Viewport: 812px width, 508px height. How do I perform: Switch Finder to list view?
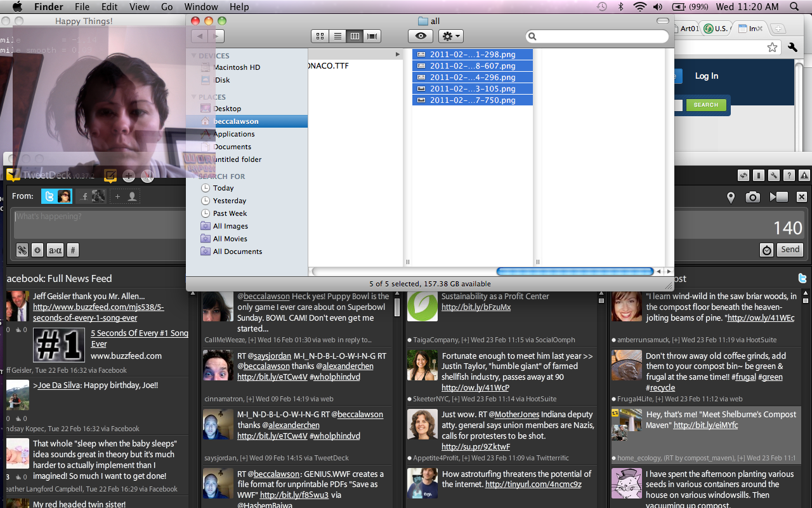click(x=337, y=36)
